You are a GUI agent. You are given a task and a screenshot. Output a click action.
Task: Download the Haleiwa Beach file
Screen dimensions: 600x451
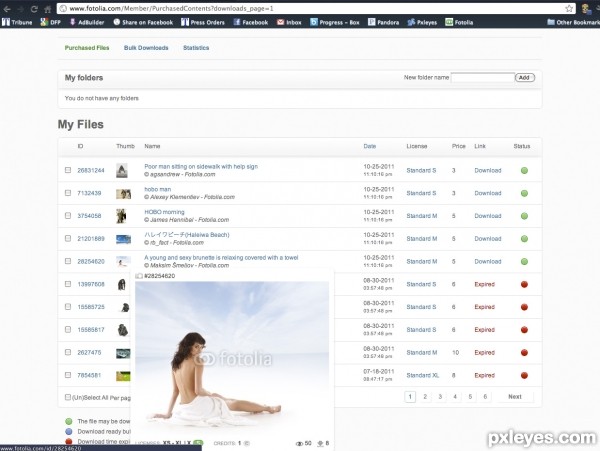coord(488,239)
